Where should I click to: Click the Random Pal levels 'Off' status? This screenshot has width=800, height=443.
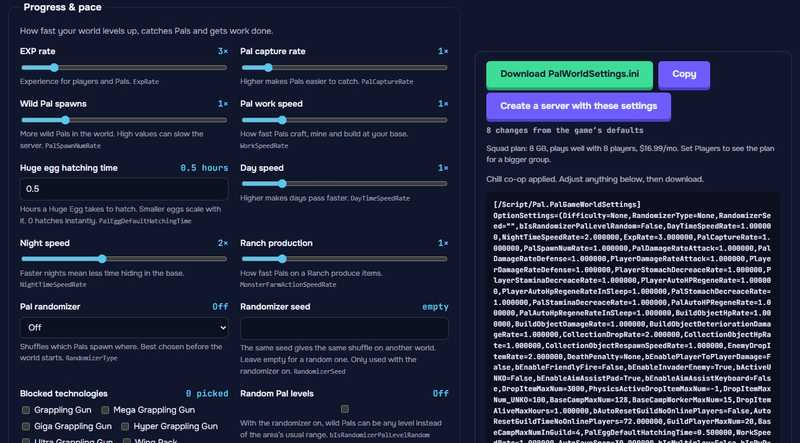click(441, 394)
